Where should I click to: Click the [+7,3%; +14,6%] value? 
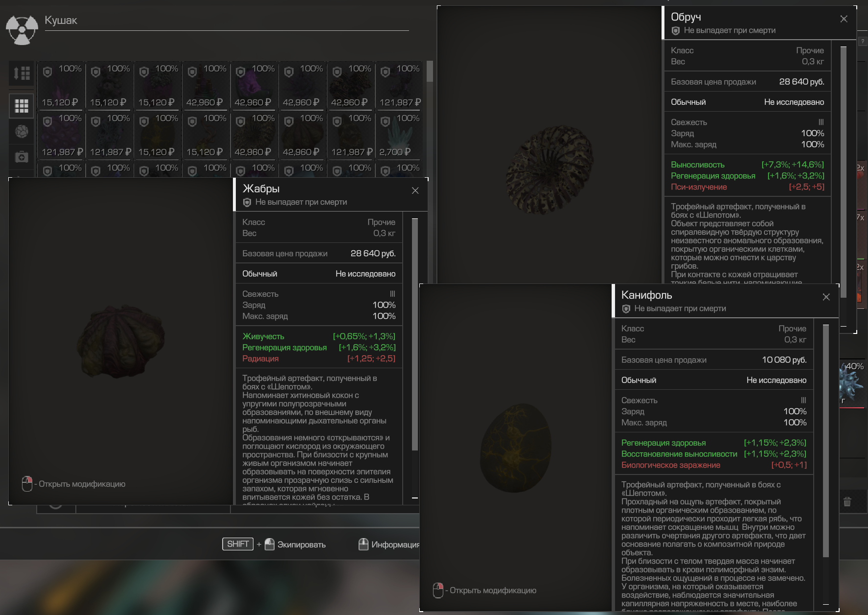[793, 165]
